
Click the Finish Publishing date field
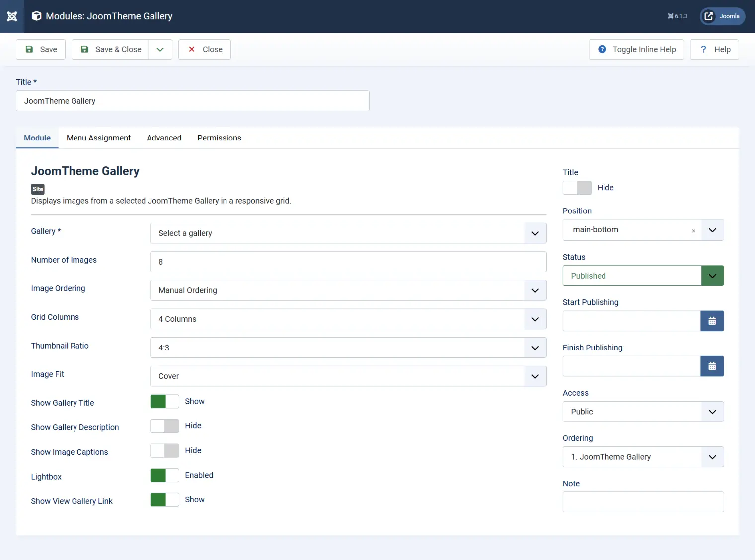click(x=631, y=366)
